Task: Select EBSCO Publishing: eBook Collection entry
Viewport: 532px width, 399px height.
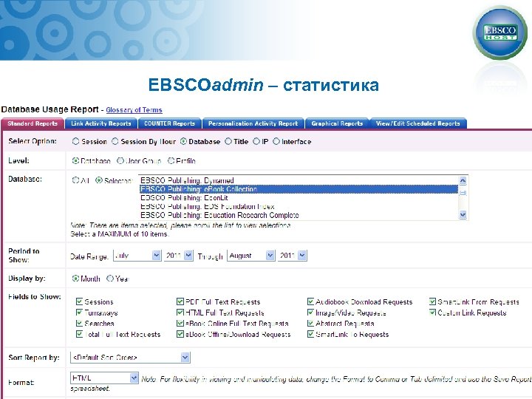Action: [x=299, y=189]
